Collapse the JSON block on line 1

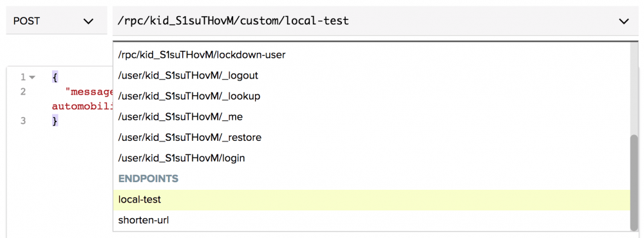[x=32, y=77]
